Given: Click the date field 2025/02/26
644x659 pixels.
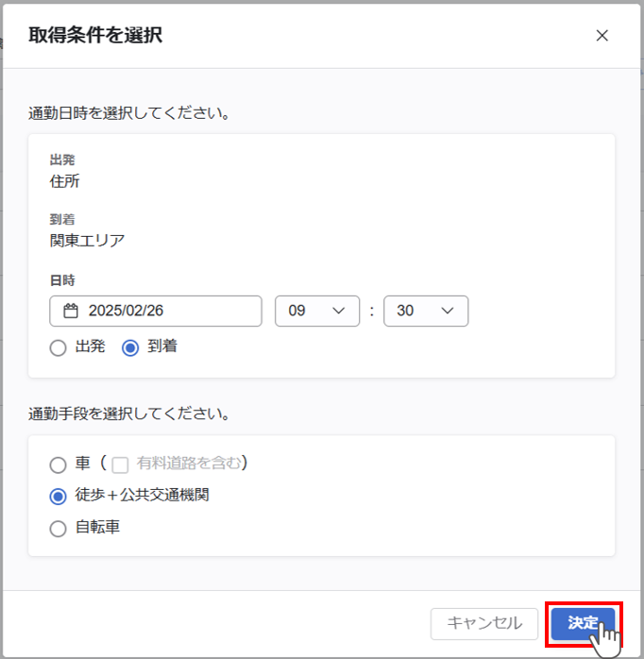Looking at the screenshot, I should coord(156,311).
